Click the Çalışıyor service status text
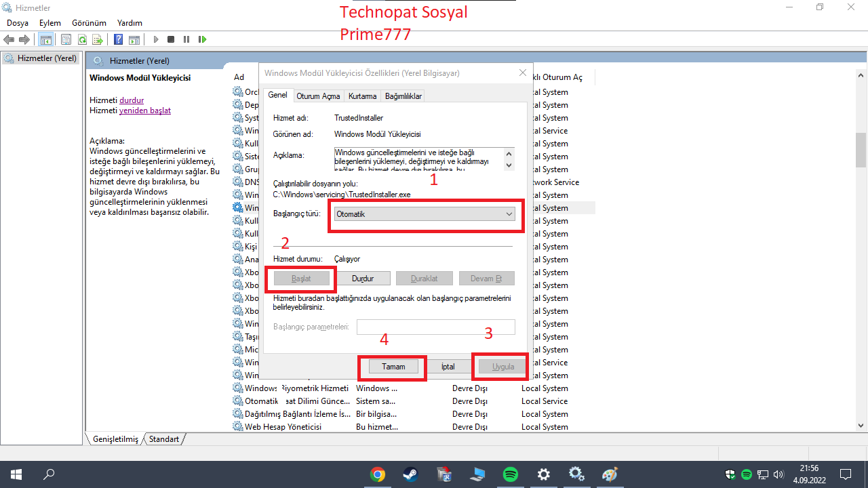The width and height of the screenshot is (868, 488). click(x=347, y=259)
